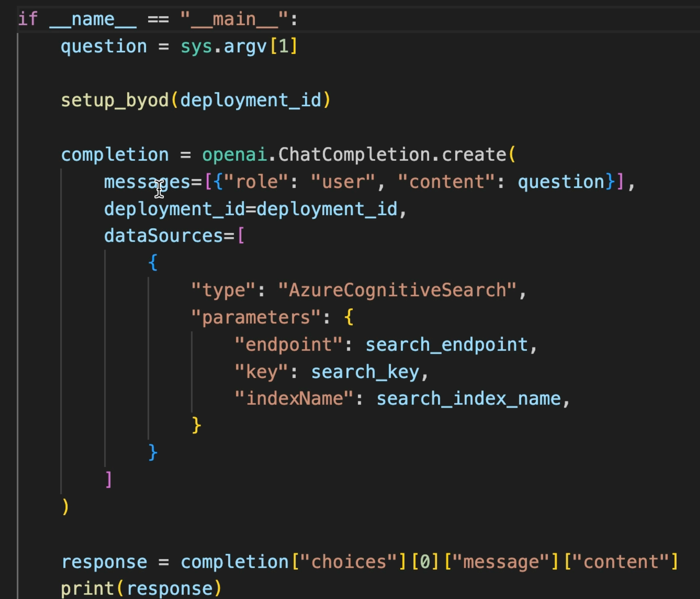Click the pink closing bracket of dataSources
The width and height of the screenshot is (700, 599).
pos(108,479)
